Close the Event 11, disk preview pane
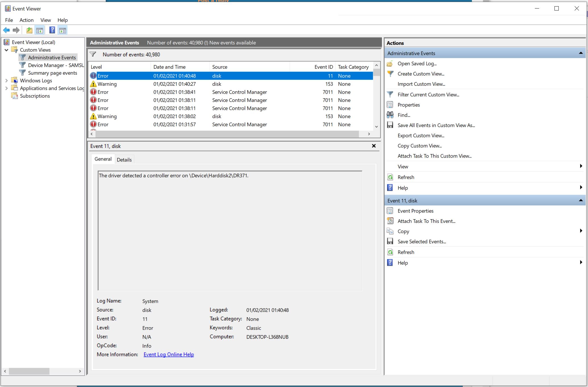The width and height of the screenshot is (588, 387). point(374,146)
